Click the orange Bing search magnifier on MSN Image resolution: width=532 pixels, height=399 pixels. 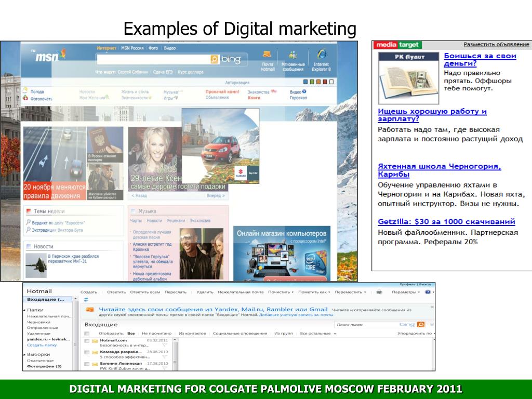coord(215,59)
